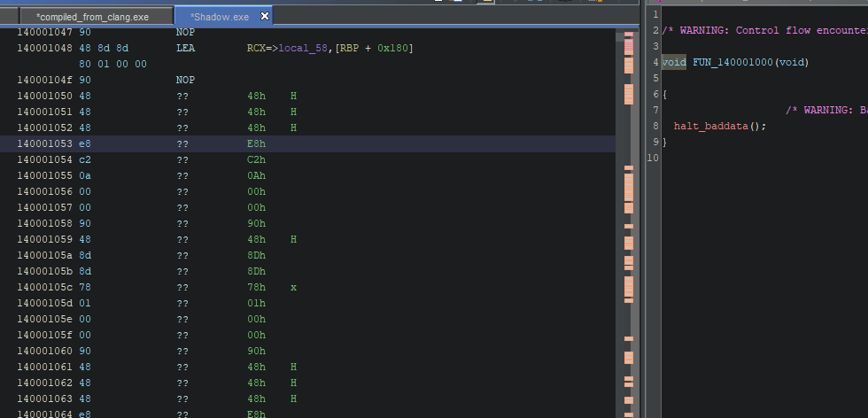Select the E8h value at 140001053
The width and height of the screenshot is (868, 418).
[256, 144]
